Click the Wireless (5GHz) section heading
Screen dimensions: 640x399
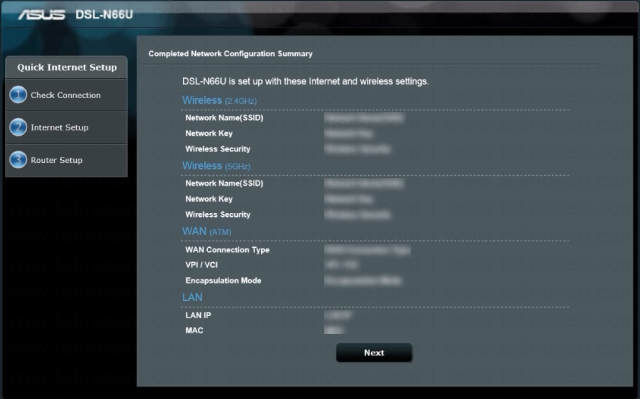coord(216,166)
